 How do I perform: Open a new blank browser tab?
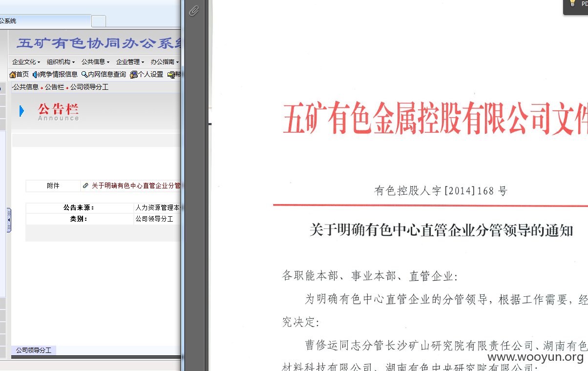tap(99, 21)
